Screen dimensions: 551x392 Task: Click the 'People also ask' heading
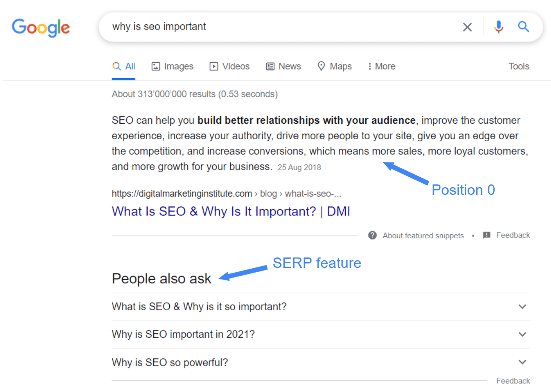click(x=161, y=279)
